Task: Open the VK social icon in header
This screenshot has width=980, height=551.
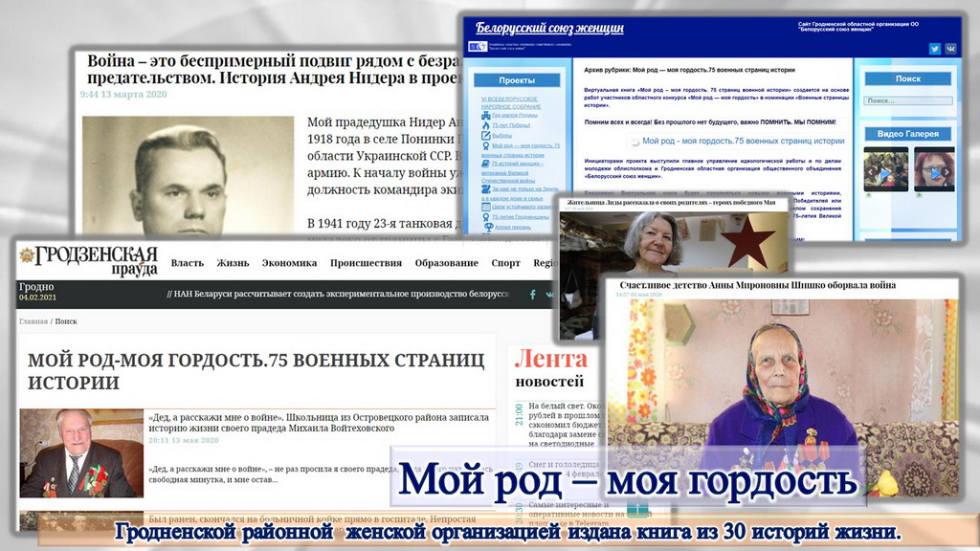Action: 950,49
